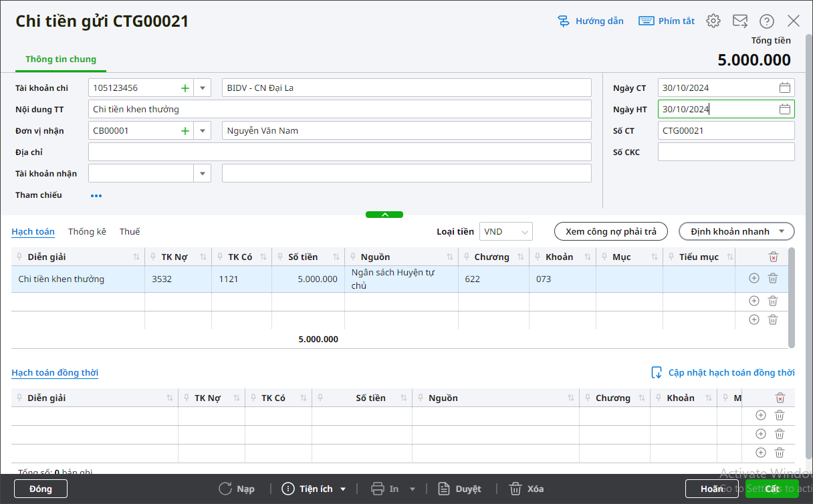Screen dimensions: 813x504
Task: Click the envelope feedback icon
Action: point(740,21)
